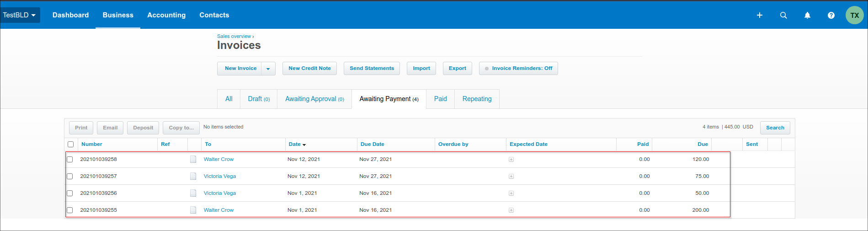868x231 pixels.
Task: Click the Deposit button
Action: [x=143, y=128]
